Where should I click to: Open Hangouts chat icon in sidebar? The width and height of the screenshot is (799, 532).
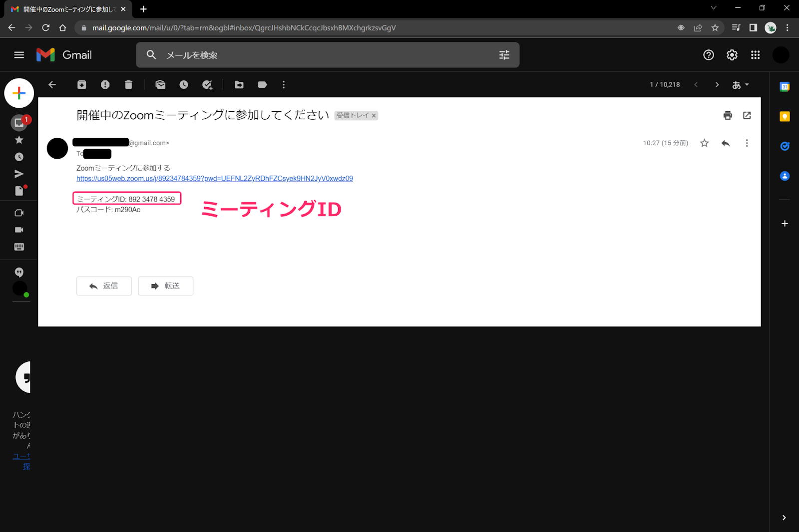tap(19, 272)
